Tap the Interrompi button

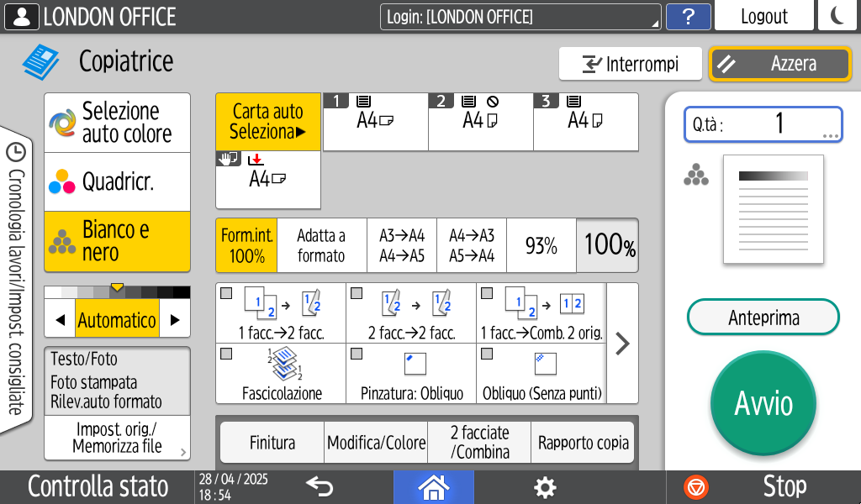[631, 64]
